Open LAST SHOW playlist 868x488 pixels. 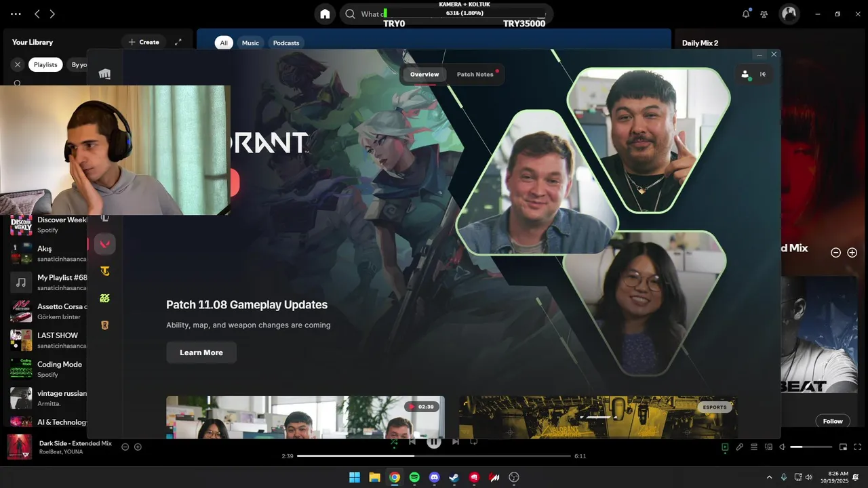(47, 340)
